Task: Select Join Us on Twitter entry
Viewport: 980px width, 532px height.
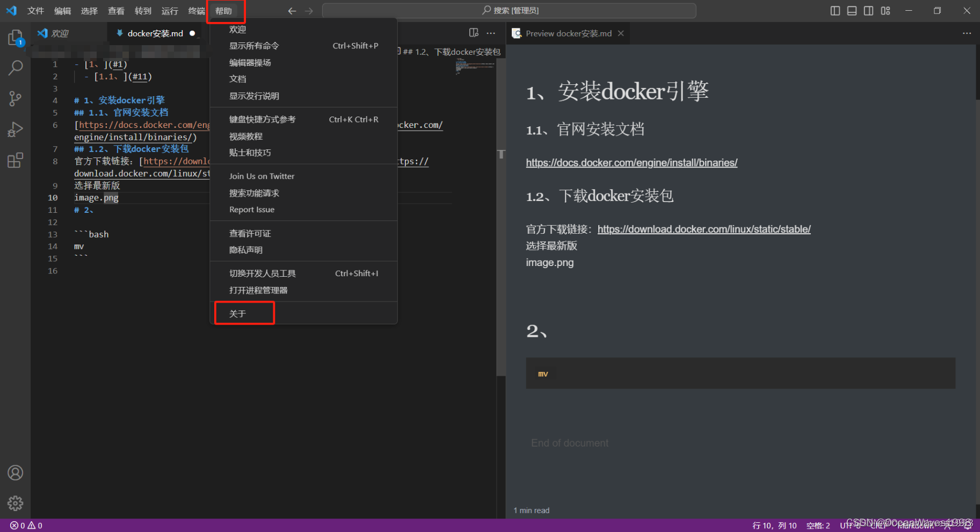Action: point(303,176)
